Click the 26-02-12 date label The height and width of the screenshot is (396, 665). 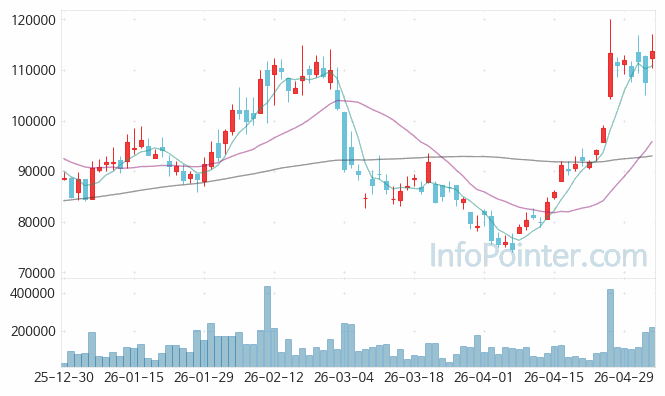tap(274, 377)
